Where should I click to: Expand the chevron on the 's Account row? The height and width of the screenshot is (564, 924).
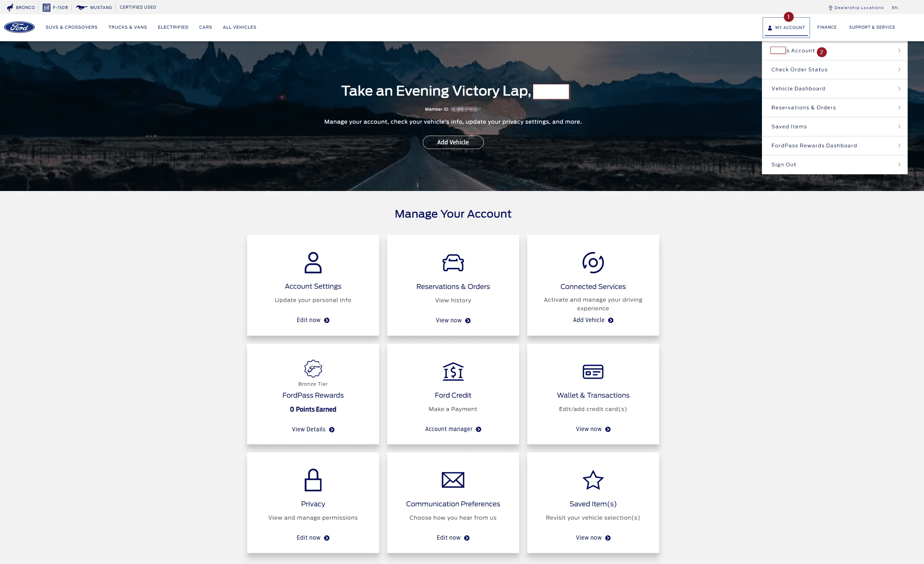(899, 51)
